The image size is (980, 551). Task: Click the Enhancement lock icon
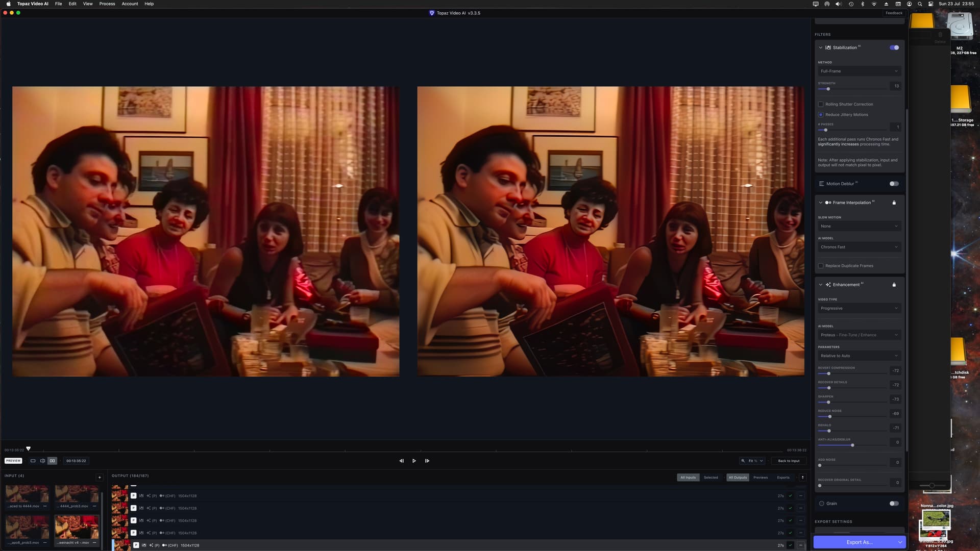(x=894, y=285)
